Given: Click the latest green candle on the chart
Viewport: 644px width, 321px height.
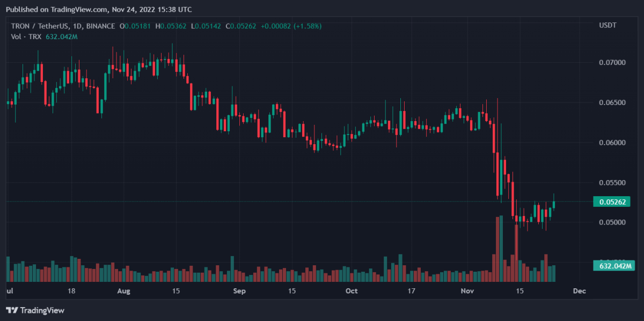Looking at the screenshot, I should [x=554, y=204].
